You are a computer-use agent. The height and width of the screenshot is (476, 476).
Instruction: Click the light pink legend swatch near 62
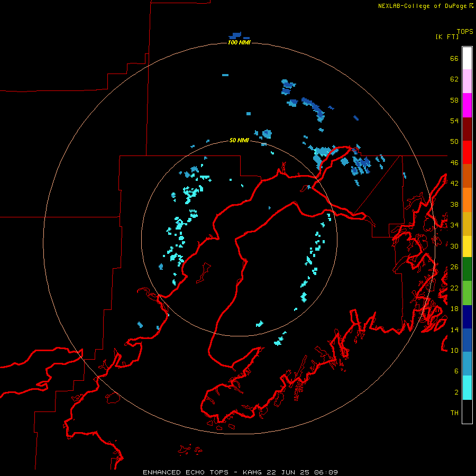[x=467, y=81]
